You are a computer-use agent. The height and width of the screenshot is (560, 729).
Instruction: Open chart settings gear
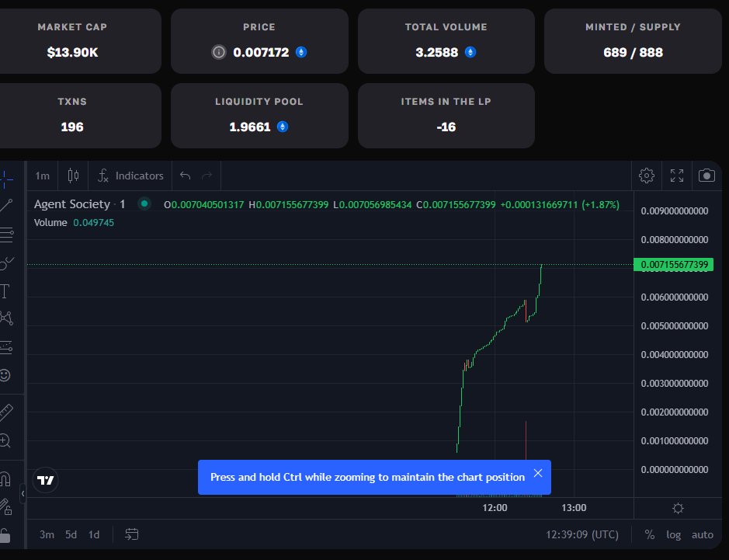pyautogui.click(x=646, y=176)
